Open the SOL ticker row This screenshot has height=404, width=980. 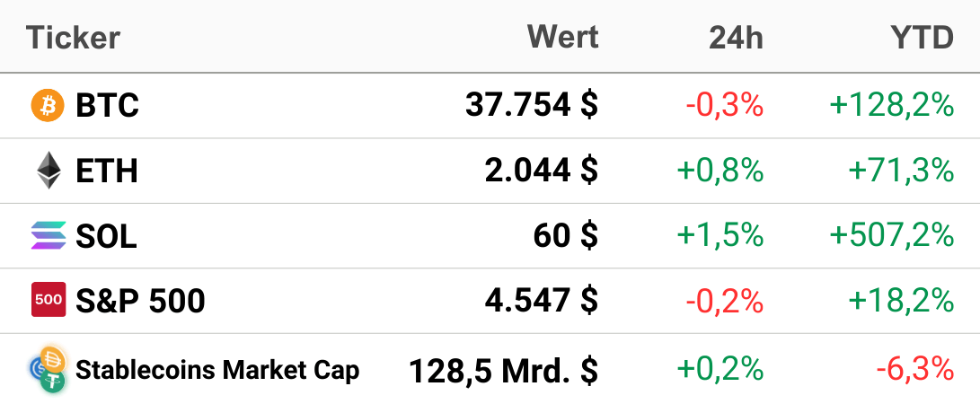490,236
